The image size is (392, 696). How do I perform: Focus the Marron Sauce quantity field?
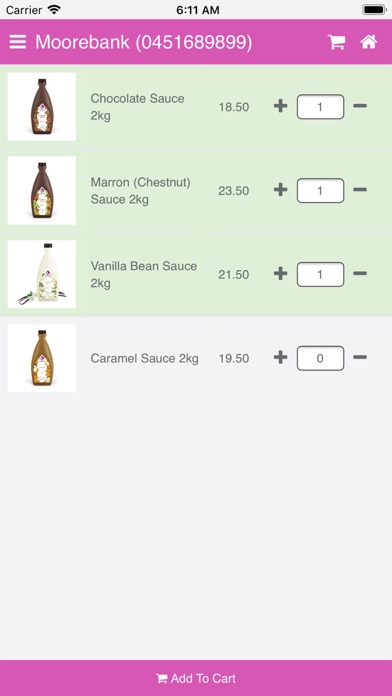point(320,191)
